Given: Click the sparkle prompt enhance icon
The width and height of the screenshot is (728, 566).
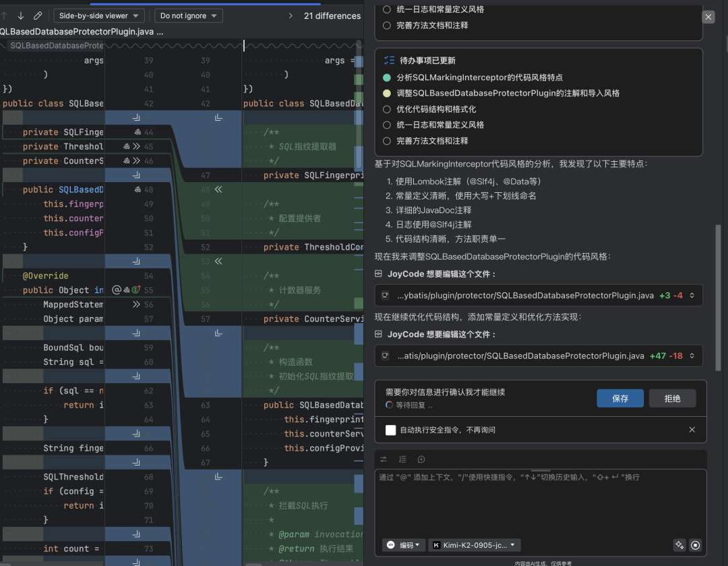Looking at the screenshot, I should tap(679, 545).
